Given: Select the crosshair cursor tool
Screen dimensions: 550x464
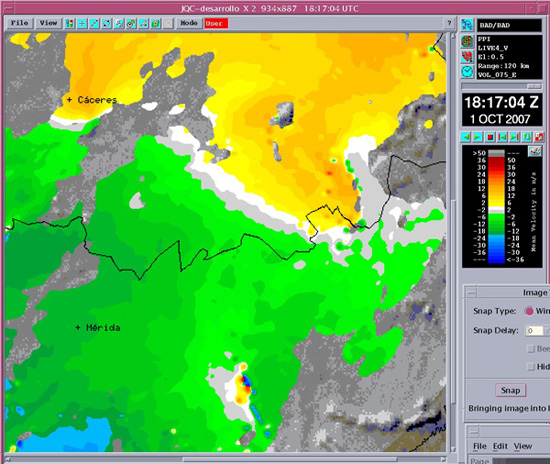Looking at the screenshot, I should coord(82,23).
